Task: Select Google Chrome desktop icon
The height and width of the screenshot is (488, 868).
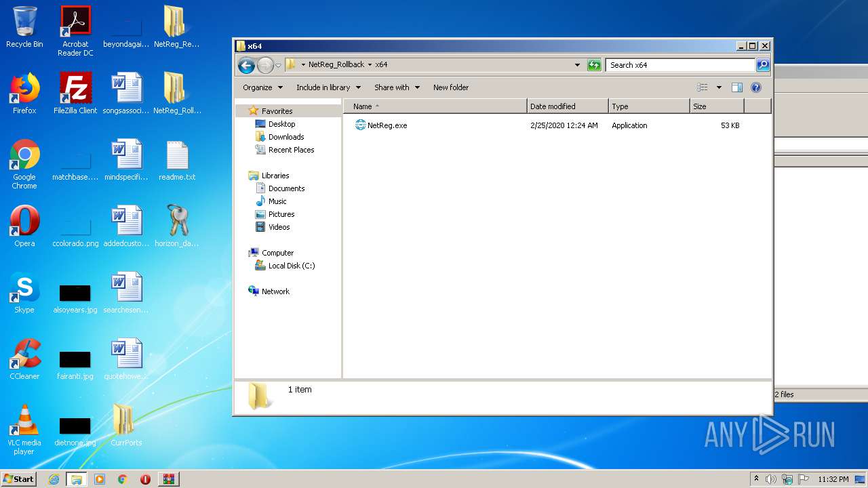Action: click(x=24, y=165)
